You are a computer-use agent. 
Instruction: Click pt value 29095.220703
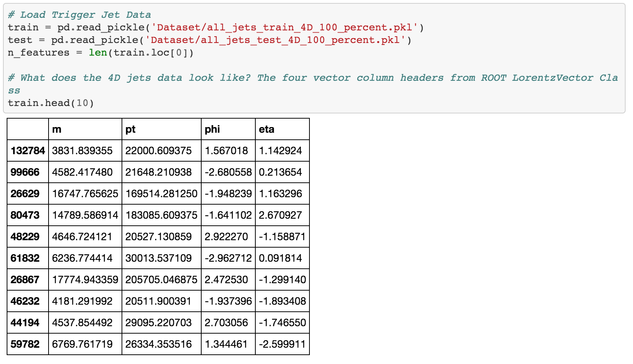coord(159,322)
